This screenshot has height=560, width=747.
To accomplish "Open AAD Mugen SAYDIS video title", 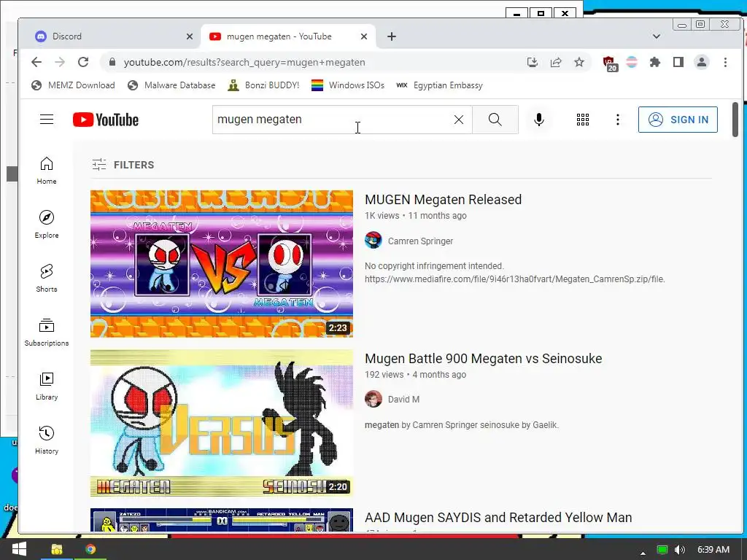I will pyautogui.click(x=498, y=518).
